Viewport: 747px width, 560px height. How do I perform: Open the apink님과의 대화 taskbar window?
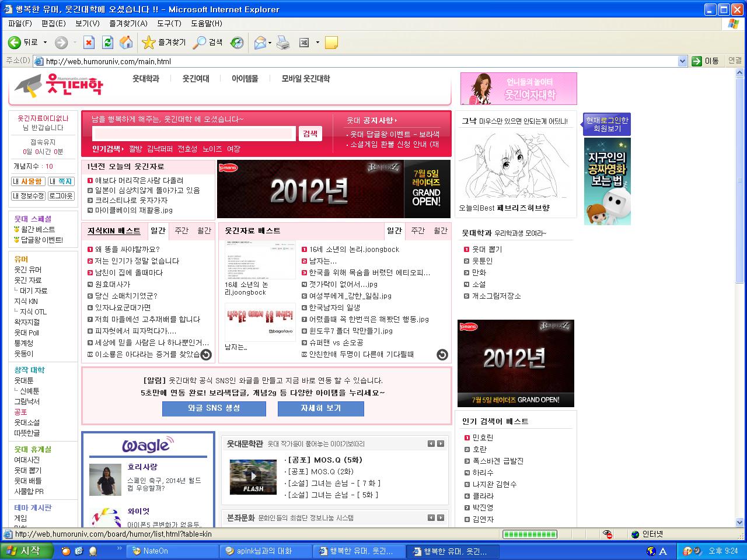[265, 551]
